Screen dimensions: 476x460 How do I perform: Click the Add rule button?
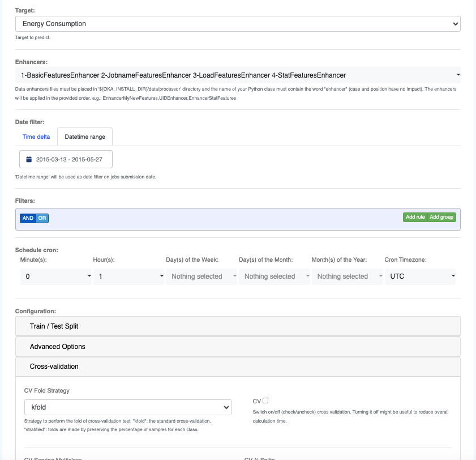pyautogui.click(x=415, y=217)
